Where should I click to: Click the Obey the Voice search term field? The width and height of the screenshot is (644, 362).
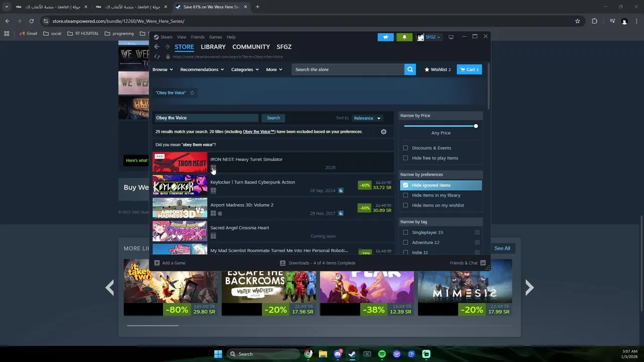point(206,118)
